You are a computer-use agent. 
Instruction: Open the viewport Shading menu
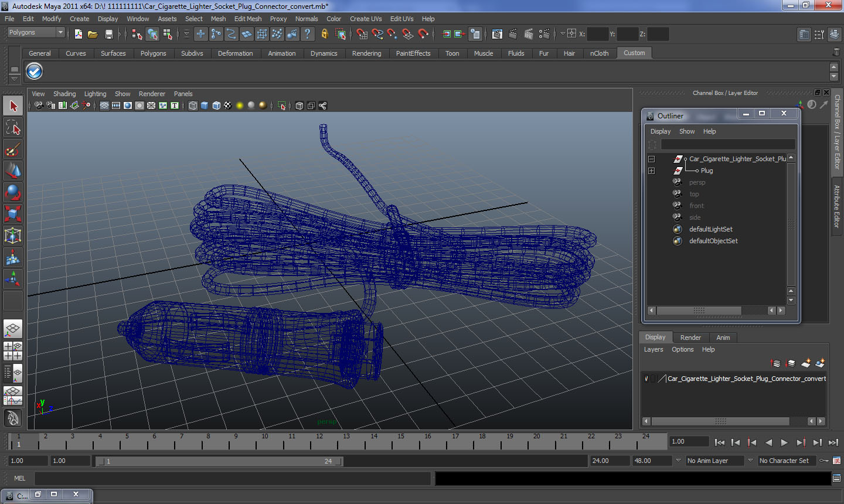click(x=64, y=94)
